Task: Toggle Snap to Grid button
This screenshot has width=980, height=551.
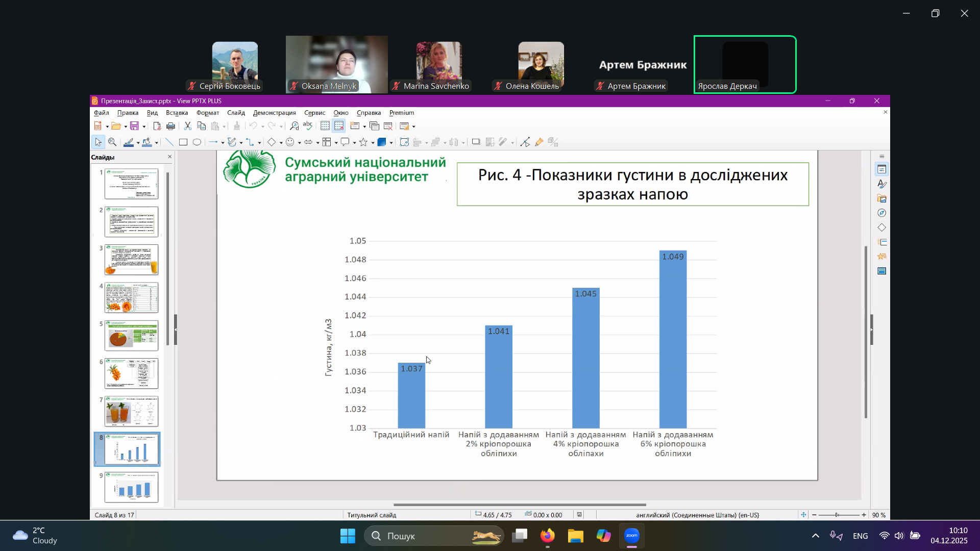Action: coord(339,126)
